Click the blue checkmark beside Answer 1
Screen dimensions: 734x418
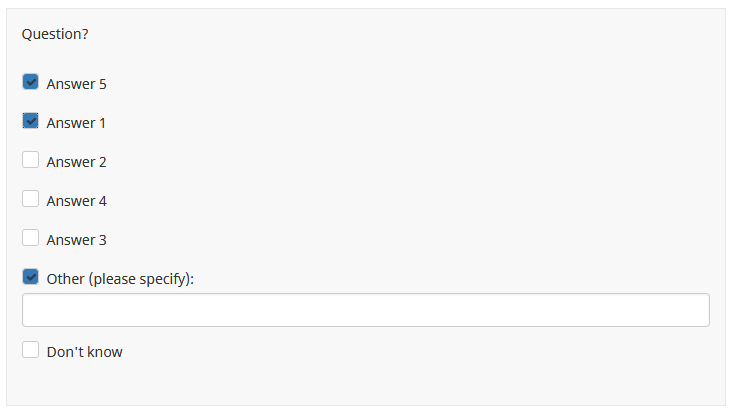(30, 121)
